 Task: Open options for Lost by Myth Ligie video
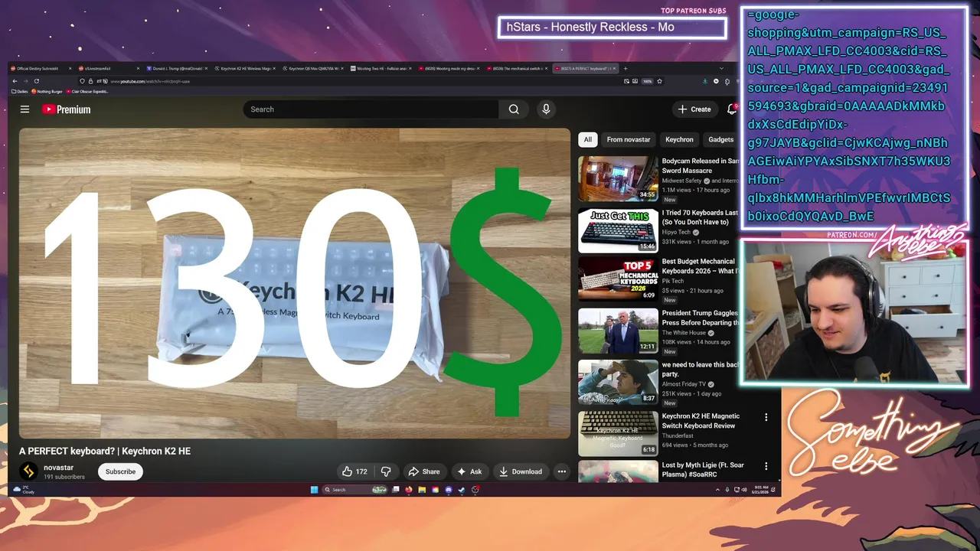tap(766, 465)
